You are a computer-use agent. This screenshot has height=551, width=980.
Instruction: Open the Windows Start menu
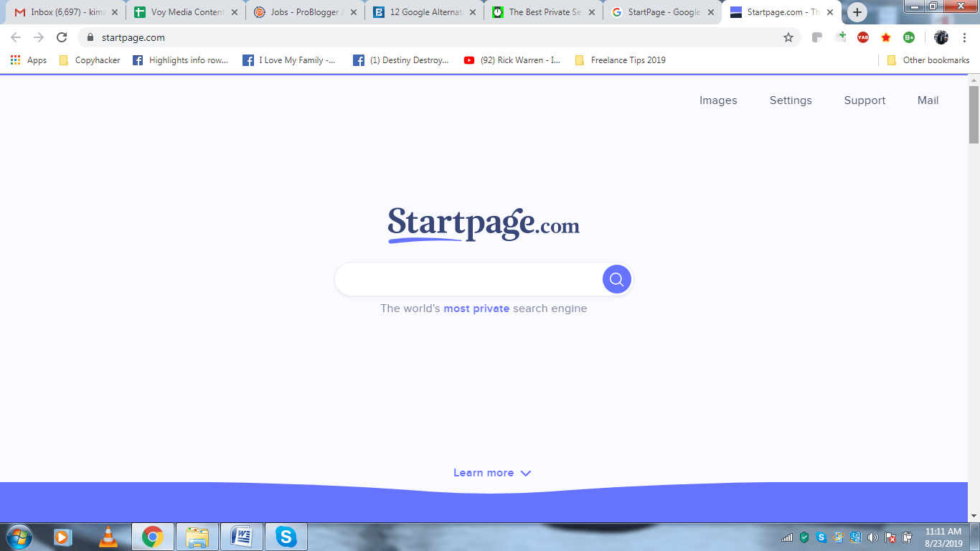click(x=18, y=537)
